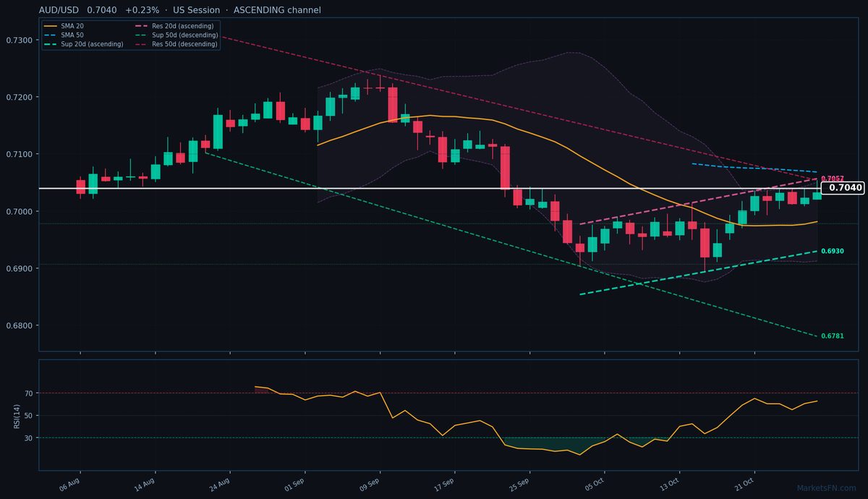Viewport: 868px width, 499px height.
Task: Click the SMA 50 legend entry
Action: [64, 35]
